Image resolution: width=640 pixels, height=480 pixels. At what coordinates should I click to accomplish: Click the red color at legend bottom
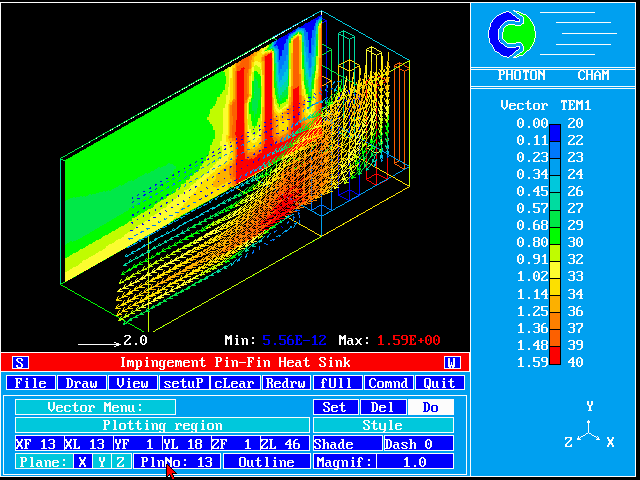(555, 360)
